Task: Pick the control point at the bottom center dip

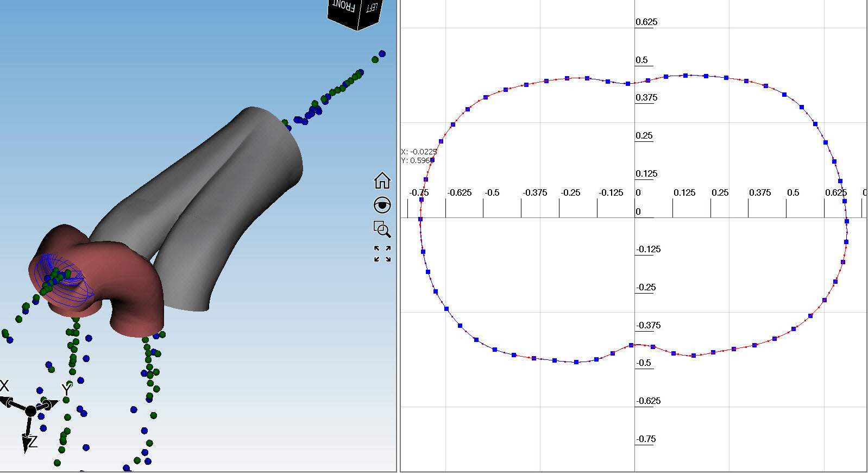Action: click(631, 345)
